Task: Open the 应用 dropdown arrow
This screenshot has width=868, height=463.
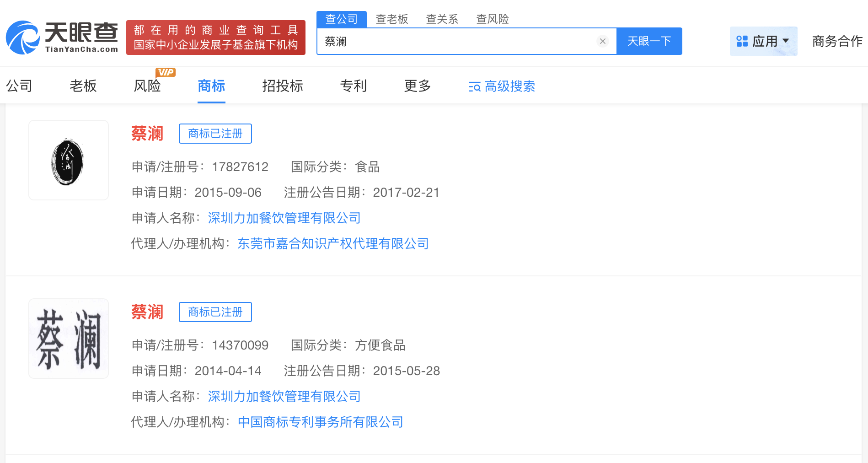Action: click(786, 41)
